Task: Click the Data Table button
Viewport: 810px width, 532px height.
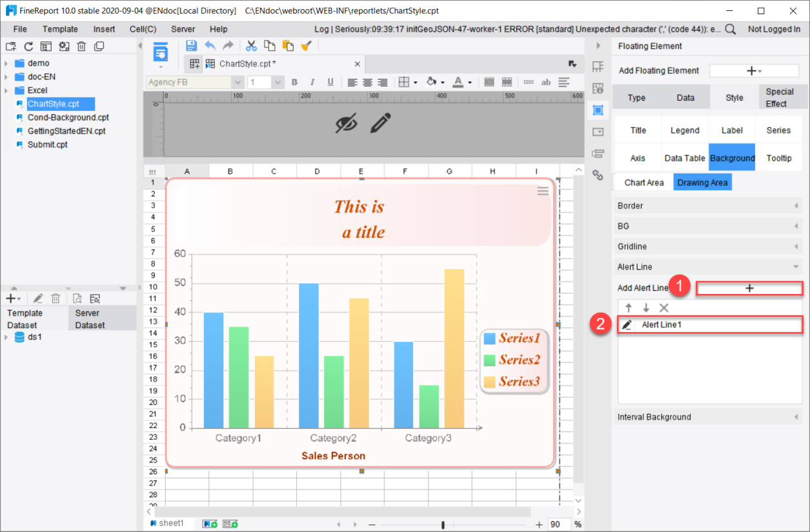Action: click(684, 157)
